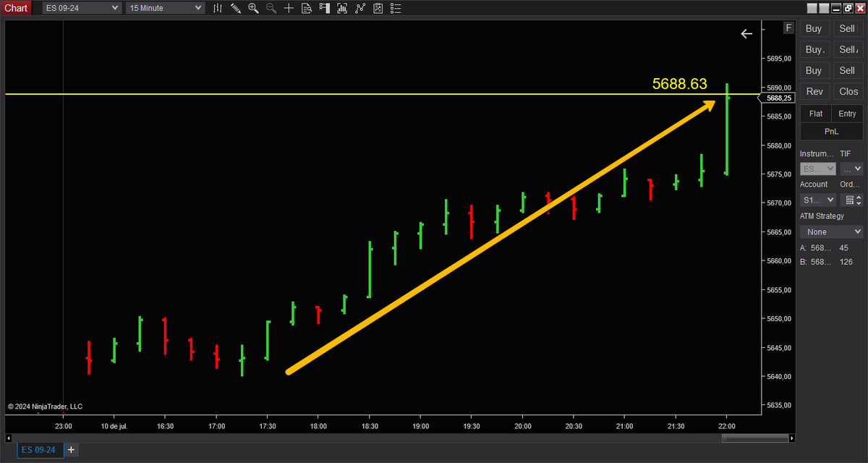The image size is (868, 463).
Task: Click the scrollbar left arrow
Action: click(9, 438)
